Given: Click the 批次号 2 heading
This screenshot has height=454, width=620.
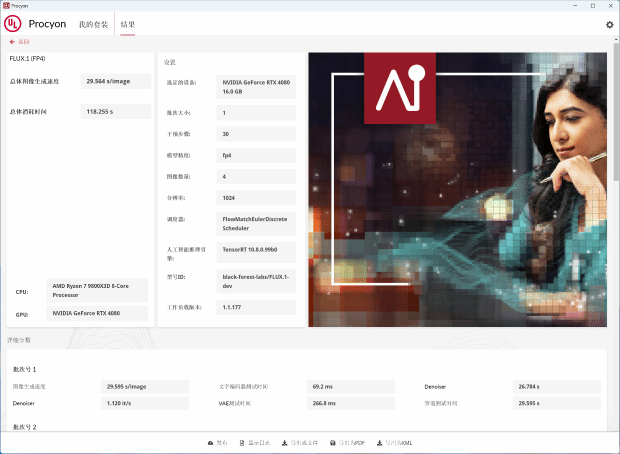Looking at the screenshot, I should click(25, 427).
